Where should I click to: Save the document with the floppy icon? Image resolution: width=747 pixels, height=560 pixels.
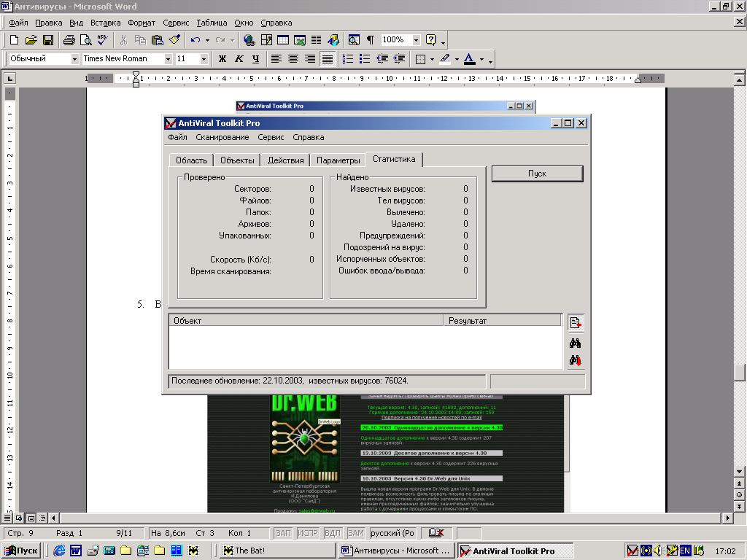(47, 40)
